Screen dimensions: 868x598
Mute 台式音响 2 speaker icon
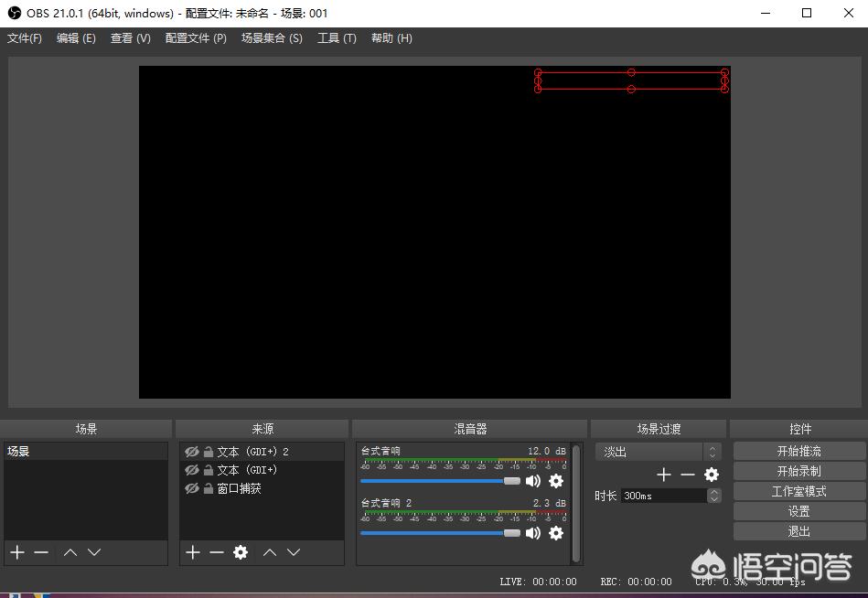pyautogui.click(x=532, y=533)
